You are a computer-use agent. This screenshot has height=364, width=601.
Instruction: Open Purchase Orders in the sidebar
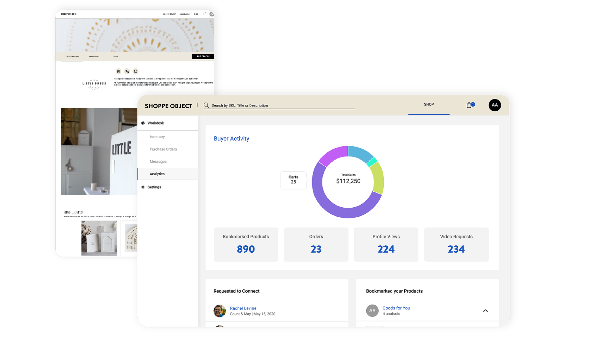point(163,149)
